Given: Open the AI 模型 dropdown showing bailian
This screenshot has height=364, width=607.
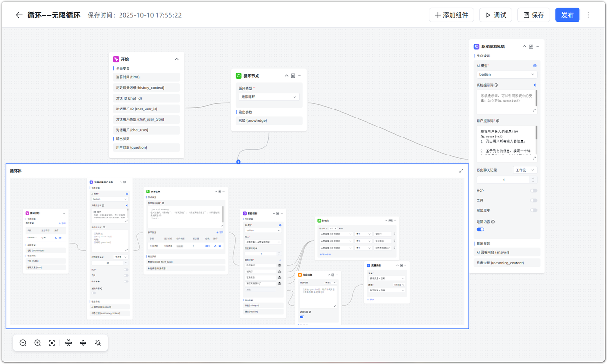Looking at the screenshot, I should coord(506,74).
